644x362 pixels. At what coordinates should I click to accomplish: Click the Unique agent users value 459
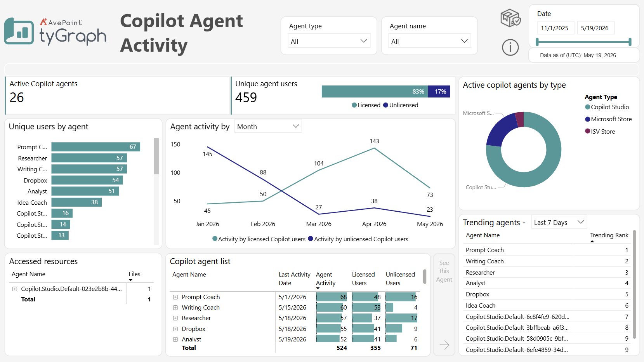pos(246,97)
